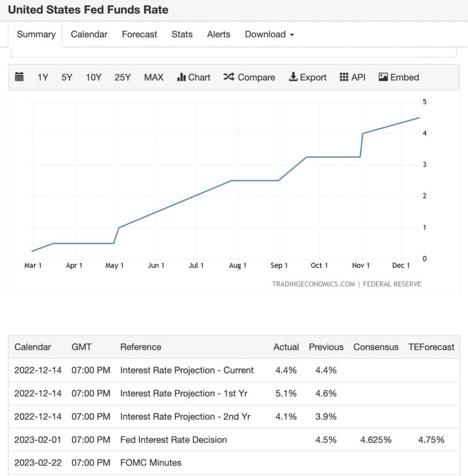Screen dimensions: 468x476
Task: Show MAX historical range
Action: [x=154, y=78]
